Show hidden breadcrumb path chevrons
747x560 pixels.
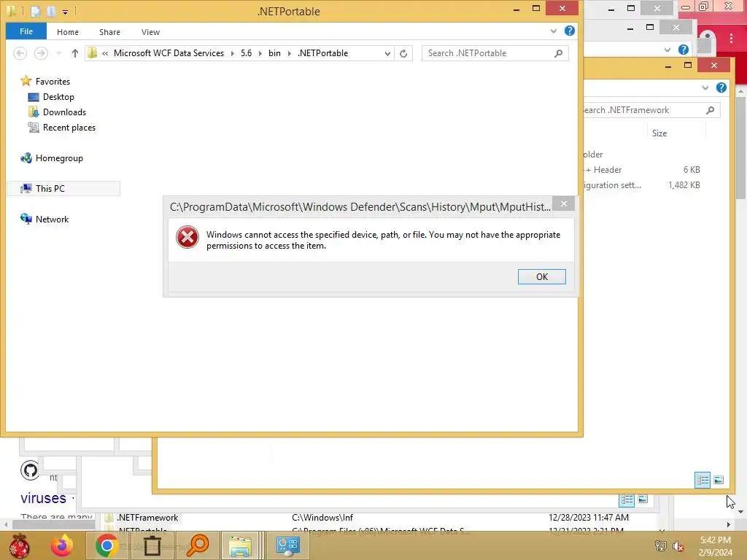pyautogui.click(x=105, y=53)
